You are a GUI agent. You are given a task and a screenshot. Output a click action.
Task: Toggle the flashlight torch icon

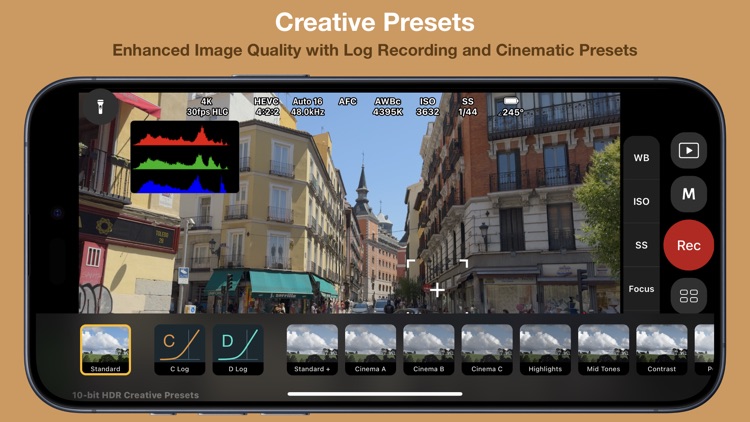click(x=100, y=107)
